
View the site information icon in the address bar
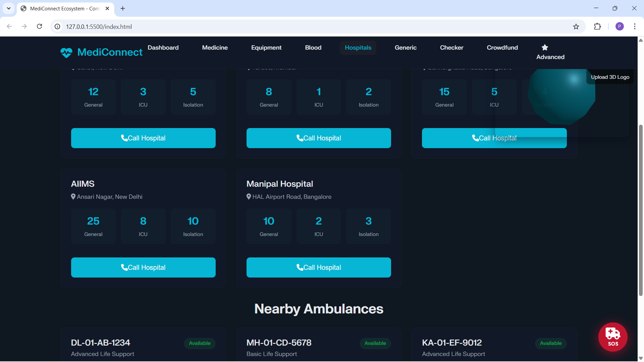pyautogui.click(x=58, y=27)
